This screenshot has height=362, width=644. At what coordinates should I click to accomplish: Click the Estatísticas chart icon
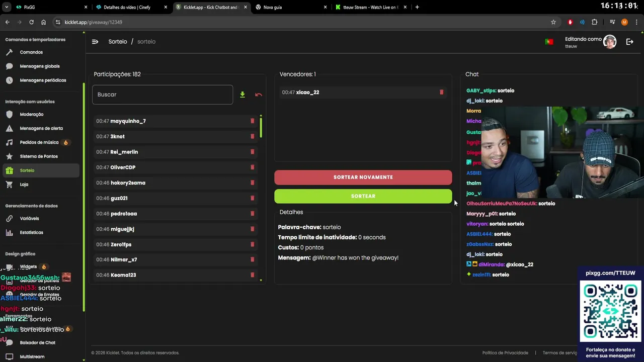[9, 233]
